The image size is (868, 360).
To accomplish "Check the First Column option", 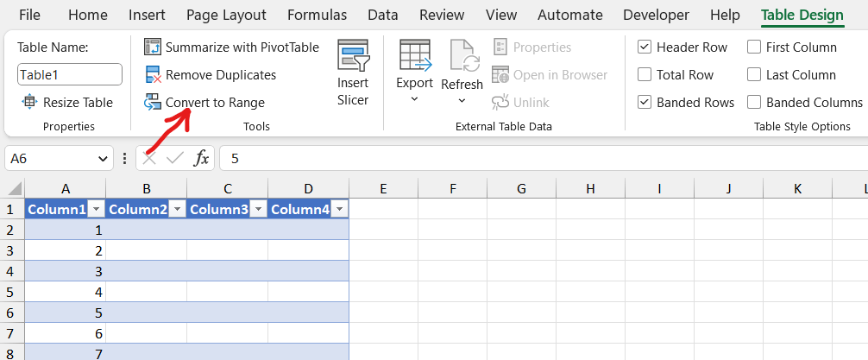I will coord(754,47).
